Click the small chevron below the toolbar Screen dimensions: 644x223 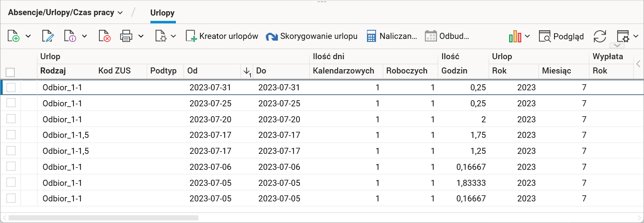(x=617, y=46)
